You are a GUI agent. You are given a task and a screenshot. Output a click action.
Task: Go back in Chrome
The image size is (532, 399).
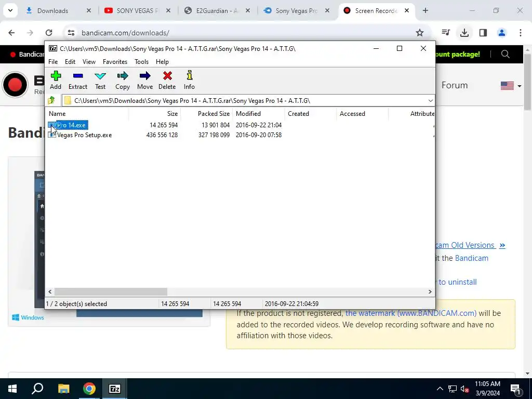[11, 33]
